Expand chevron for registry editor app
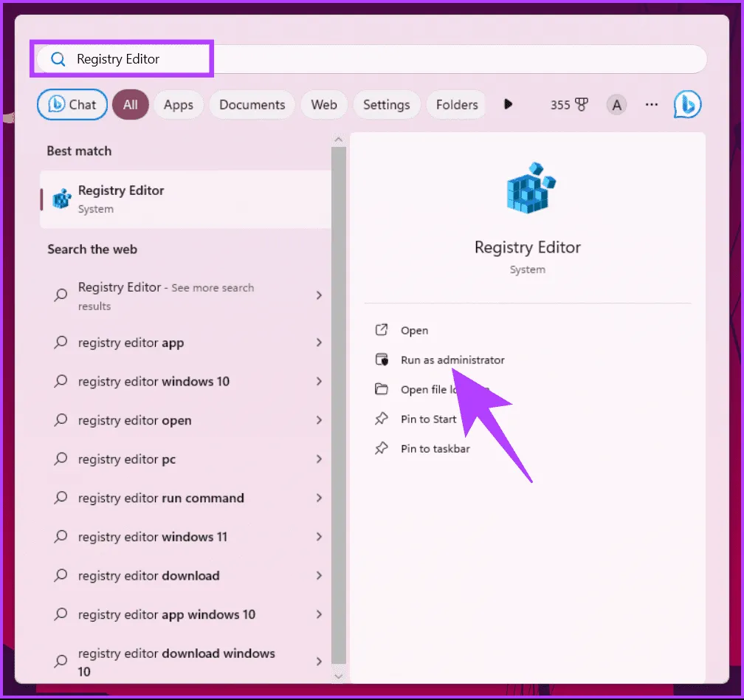The image size is (744, 700). pos(319,343)
